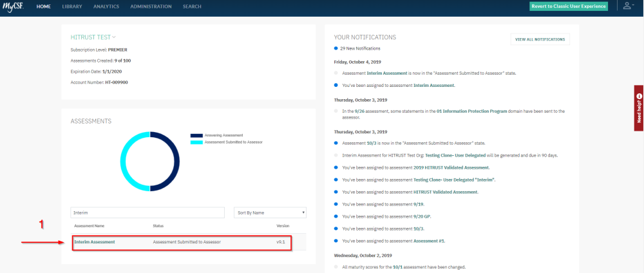Click the Answering Assessment legend swatch
Image resolution: width=644 pixels, height=273 pixels.
click(196, 135)
